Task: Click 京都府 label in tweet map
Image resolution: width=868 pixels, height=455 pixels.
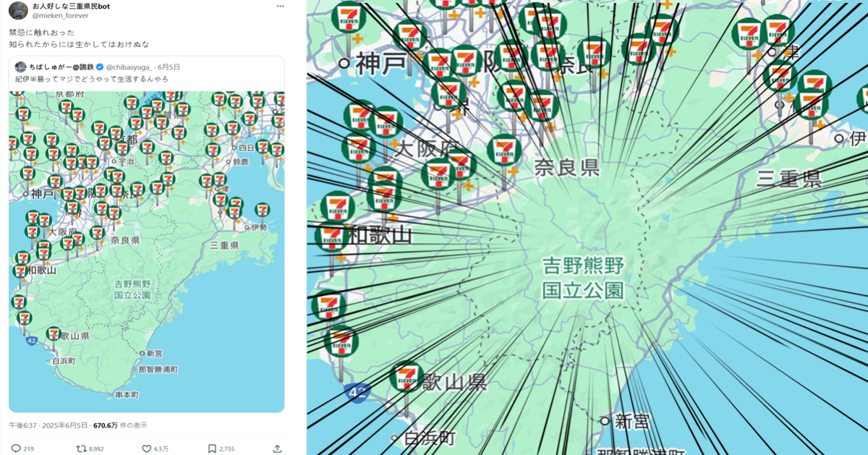Action: [69, 94]
